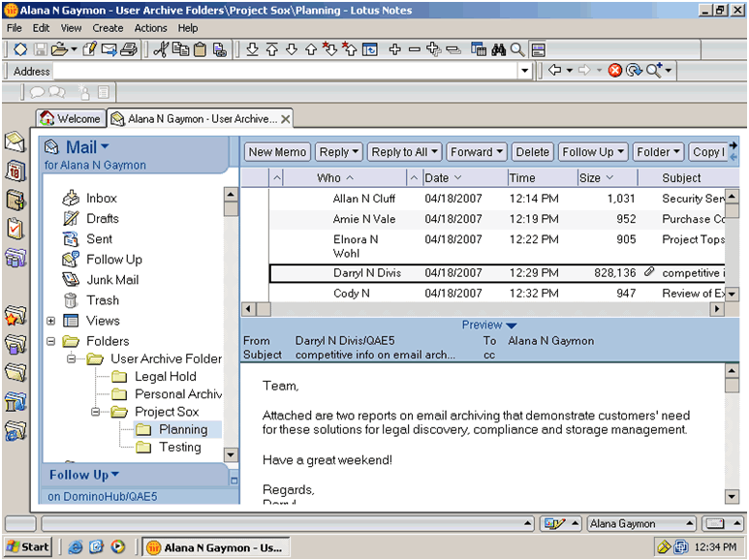Expand the Views tree node

50,321
